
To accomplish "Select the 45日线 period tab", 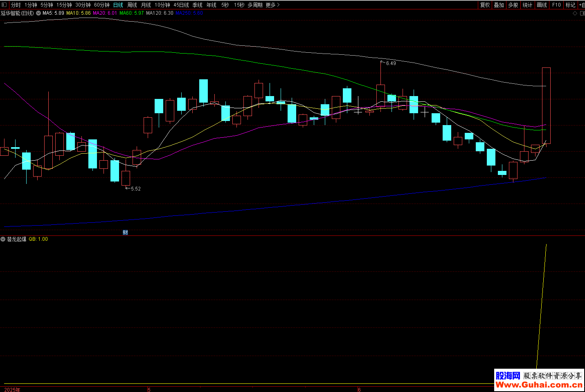I will [181, 5].
